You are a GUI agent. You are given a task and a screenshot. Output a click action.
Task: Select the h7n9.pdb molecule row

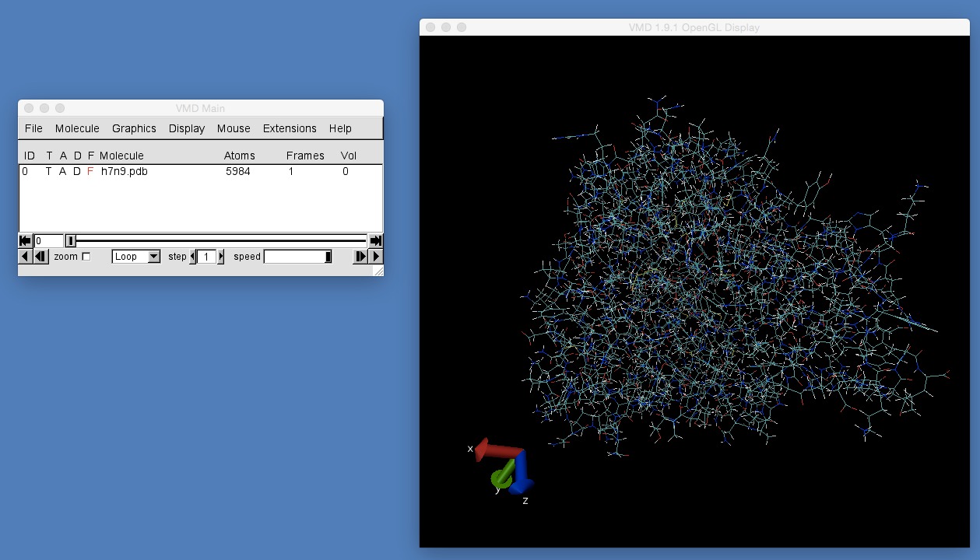click(x=125, y=171)
